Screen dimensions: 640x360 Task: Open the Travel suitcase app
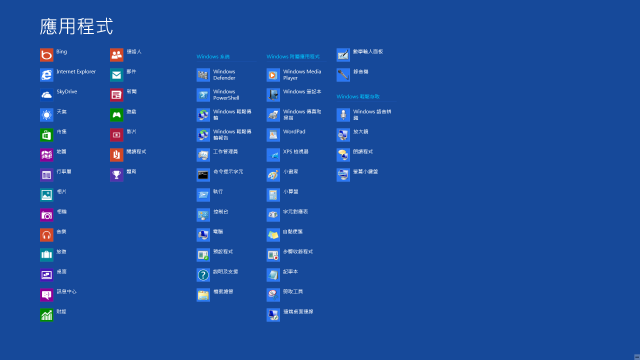(47, 255)
